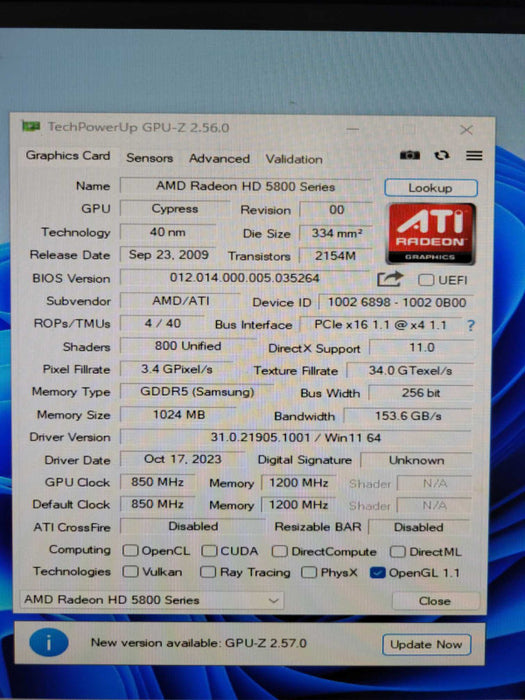Click the Texture Fillrate value 34.0 GTexel/s
Image resolution: width=525 pixels, height=700 pixels.
click(x=410, y=371)
